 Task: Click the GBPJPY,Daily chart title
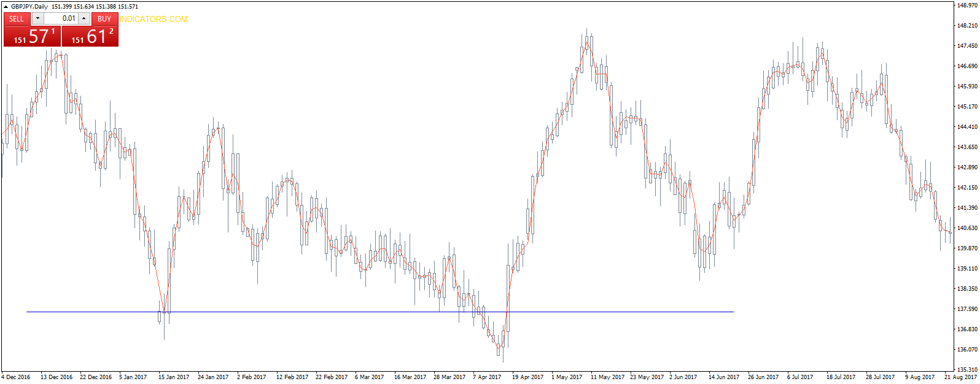pos(29,6)
